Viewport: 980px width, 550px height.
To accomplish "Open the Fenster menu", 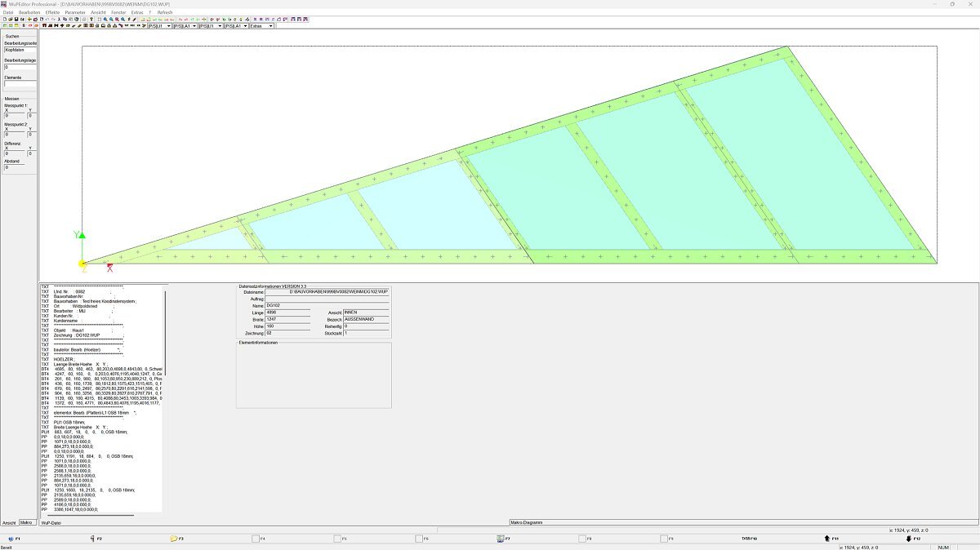I will tap(118, 12).
